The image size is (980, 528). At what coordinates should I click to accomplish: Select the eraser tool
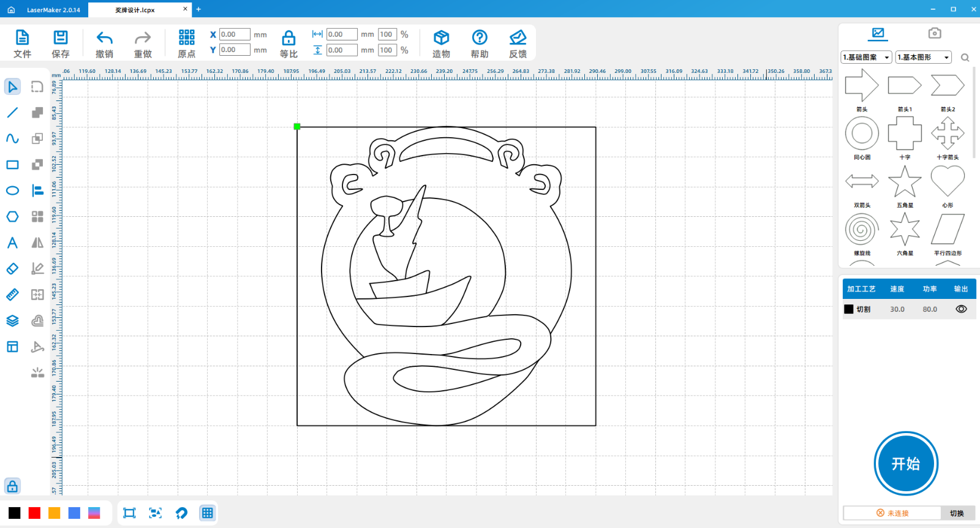coord(12,269)
